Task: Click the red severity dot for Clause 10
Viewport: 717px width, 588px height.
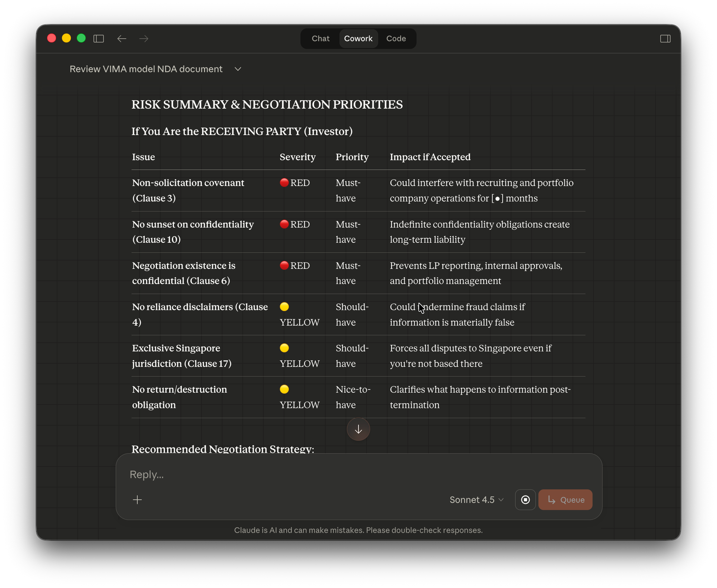Action: pyautogui.click(x=284, y=224)
